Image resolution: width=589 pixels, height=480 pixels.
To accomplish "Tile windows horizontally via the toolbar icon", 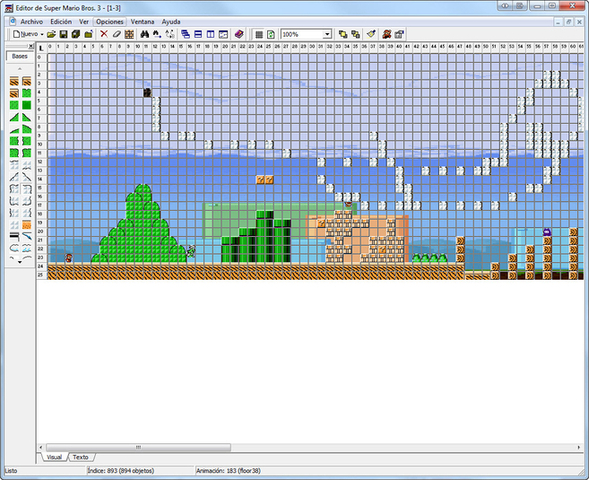I will [198, 34].
